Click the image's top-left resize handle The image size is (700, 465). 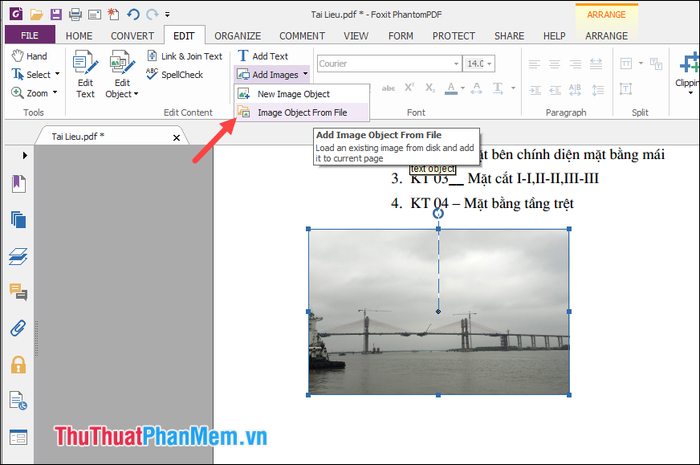(x=308, y=229)
